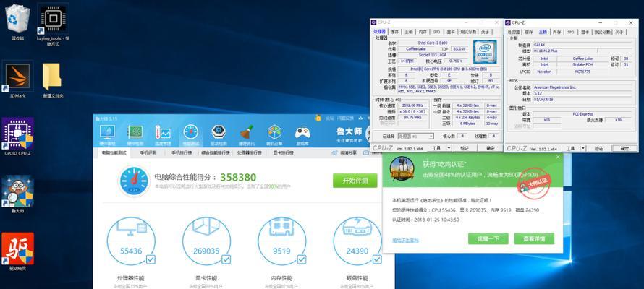Click 查看详情 button in popup
This screenshot has width=644, height=289.
click(x=534, y=238)
